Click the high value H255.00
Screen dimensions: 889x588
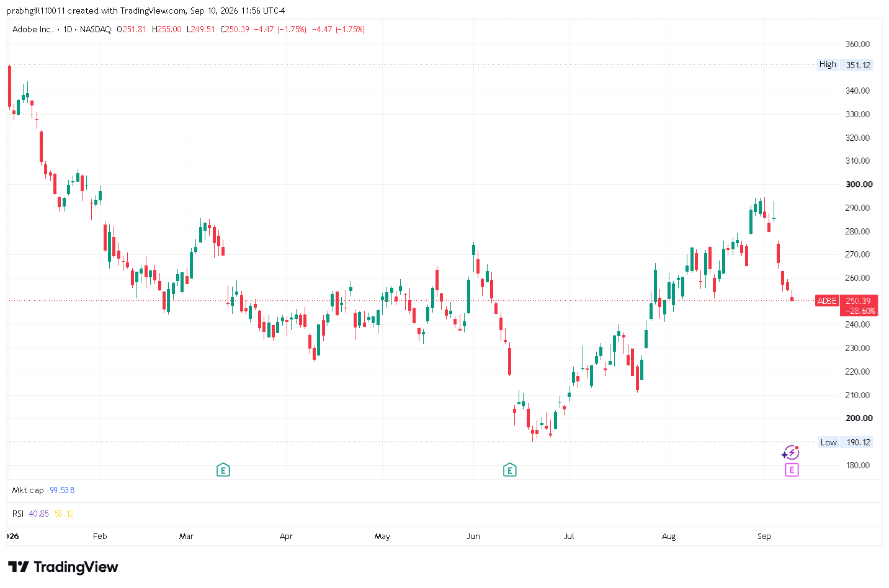(x=167, y=29)
